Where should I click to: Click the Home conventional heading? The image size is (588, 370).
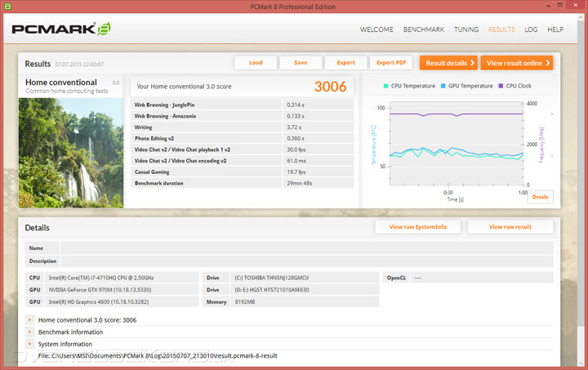[61, 82]
